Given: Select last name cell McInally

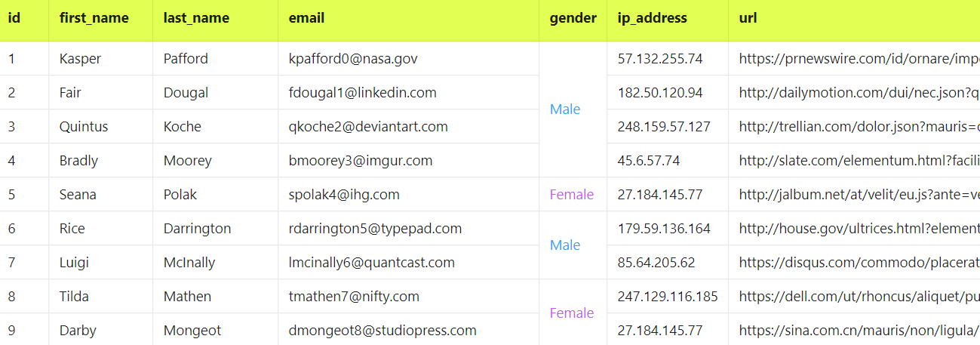Looking at the screenshot, I should point(216,262).
